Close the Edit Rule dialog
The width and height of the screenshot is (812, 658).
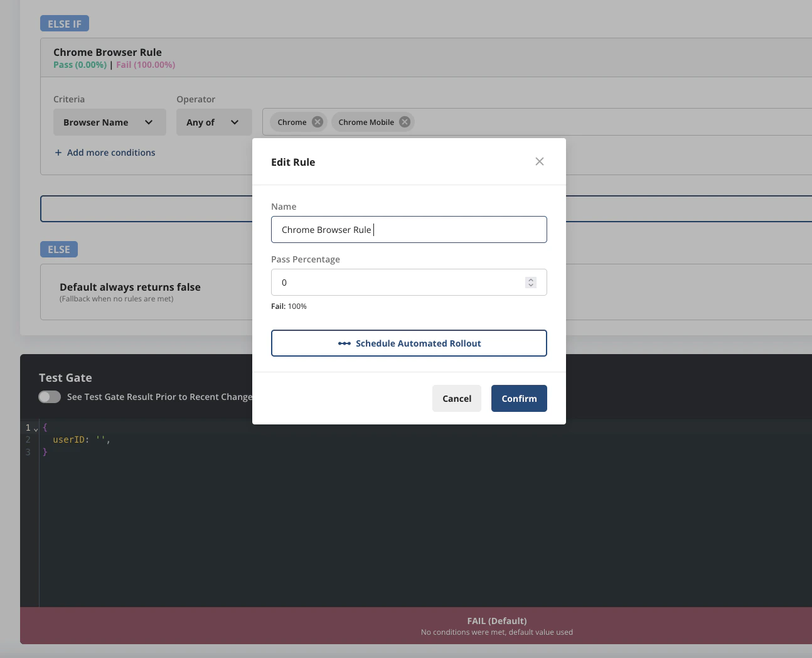tap(540, 161)
